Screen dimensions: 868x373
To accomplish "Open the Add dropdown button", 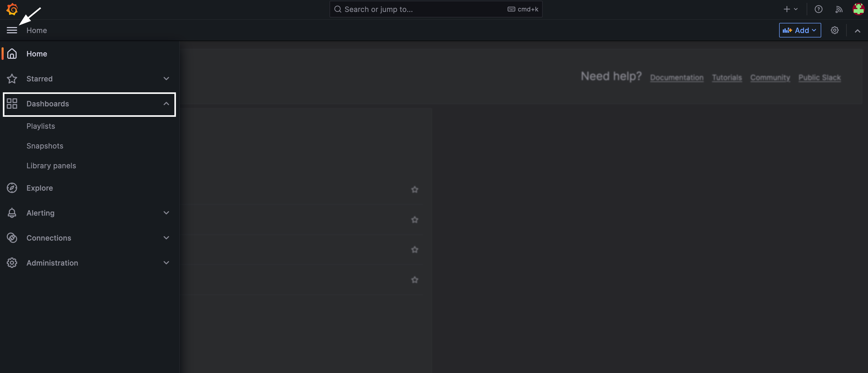I will point(800,30).
